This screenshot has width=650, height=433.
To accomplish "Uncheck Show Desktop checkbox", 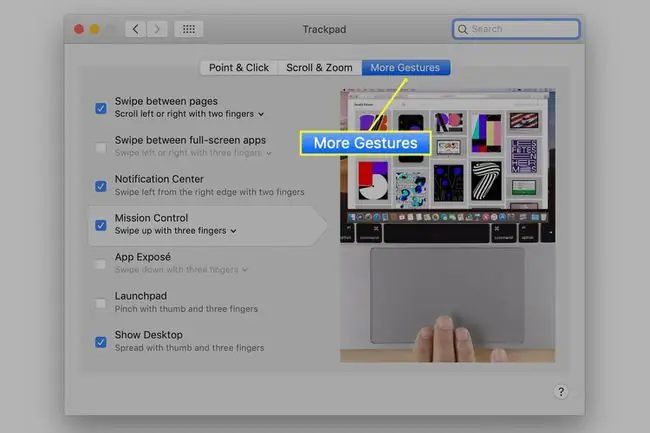I will pyautogui.click(x=101, y=342).
